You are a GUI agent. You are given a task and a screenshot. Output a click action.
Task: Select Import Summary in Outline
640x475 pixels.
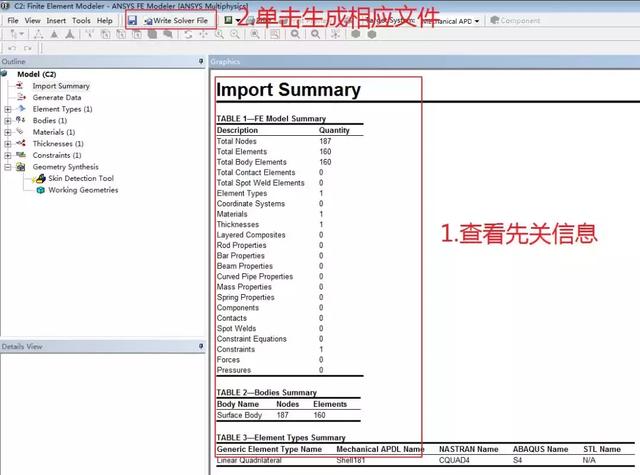[61, 86]
